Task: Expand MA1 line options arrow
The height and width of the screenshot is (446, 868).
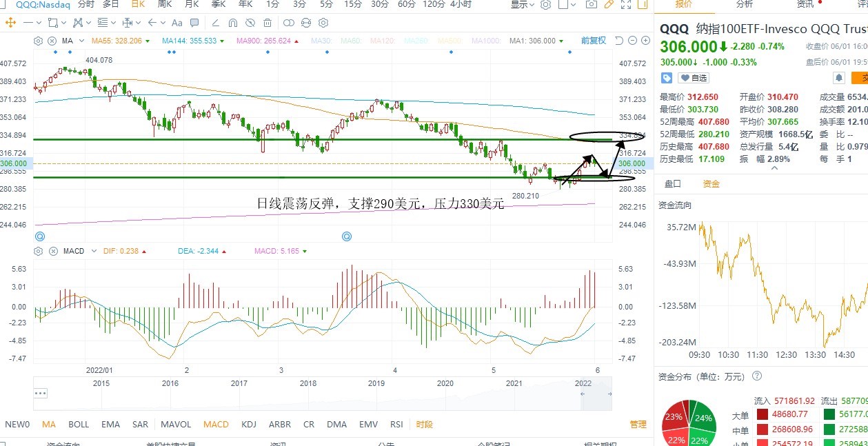Action: coord(561,41)
